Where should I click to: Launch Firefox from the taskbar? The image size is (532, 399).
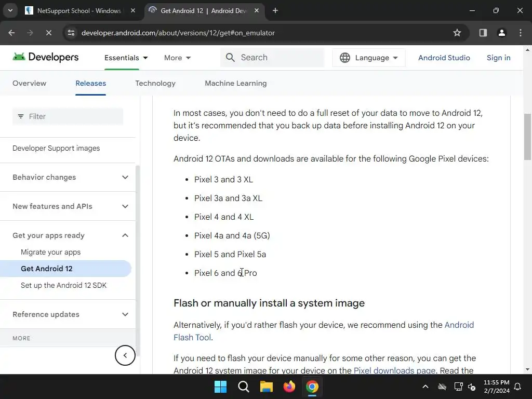tap(289, 387)
